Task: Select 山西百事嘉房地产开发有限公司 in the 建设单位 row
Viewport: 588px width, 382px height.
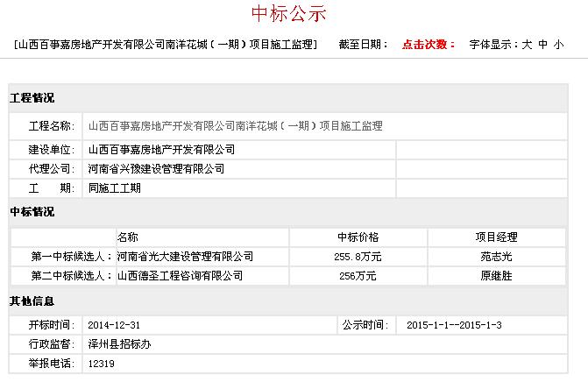Action: point(161,150)
